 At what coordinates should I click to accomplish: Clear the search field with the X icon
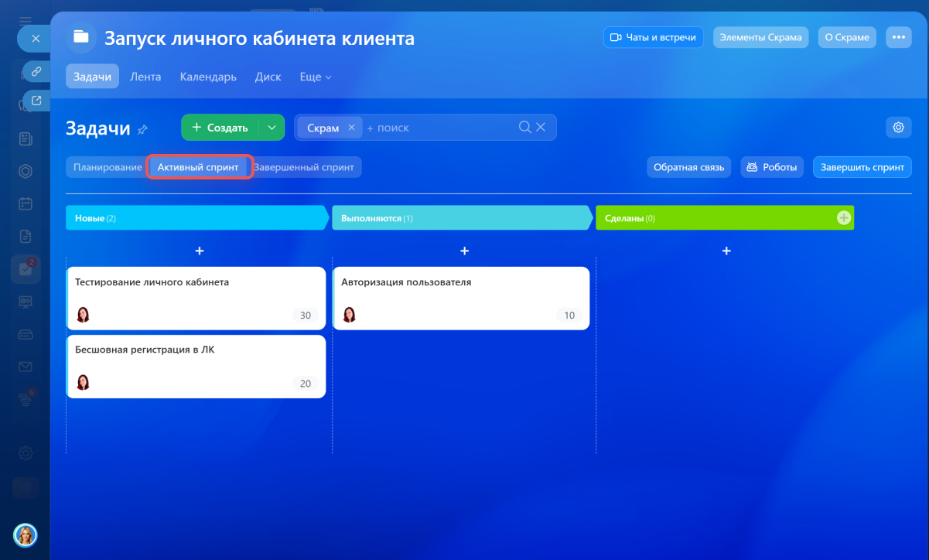541,127
